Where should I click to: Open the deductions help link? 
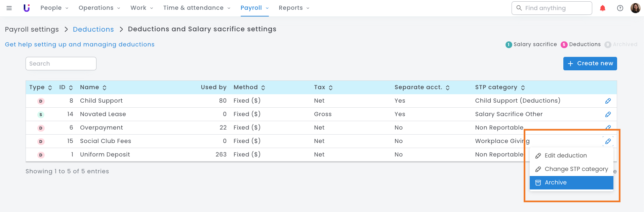coord(80,44)
